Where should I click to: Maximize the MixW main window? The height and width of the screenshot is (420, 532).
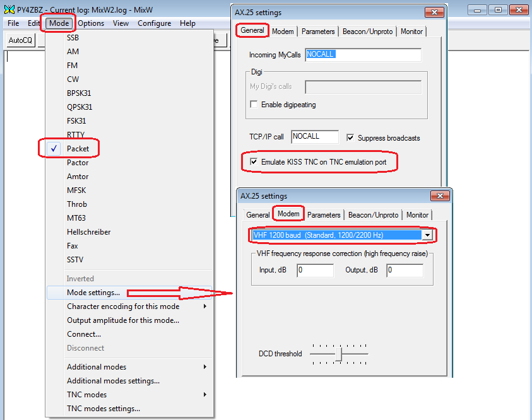tap(498, 10)
